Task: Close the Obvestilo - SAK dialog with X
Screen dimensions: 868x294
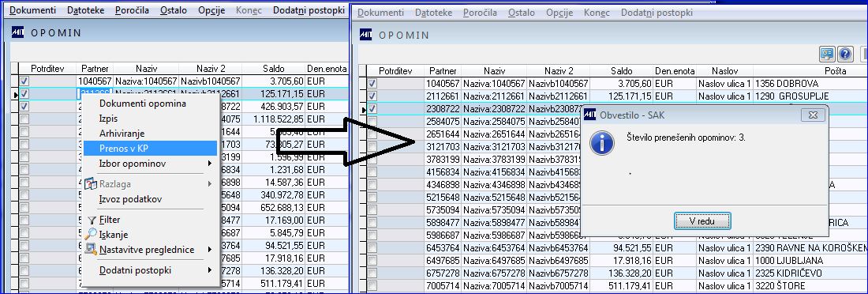Action: 813,115
